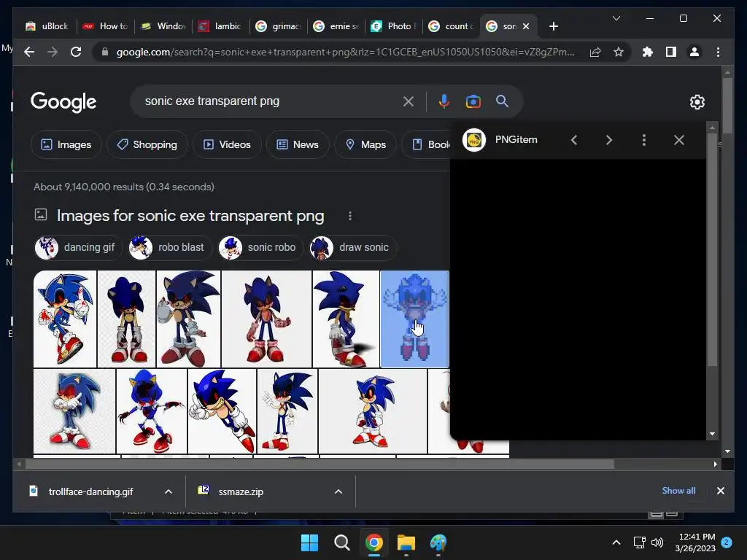Viewport: 747px width, 560px height.
Task: Open the Windows Start menu
Action: 309,542
